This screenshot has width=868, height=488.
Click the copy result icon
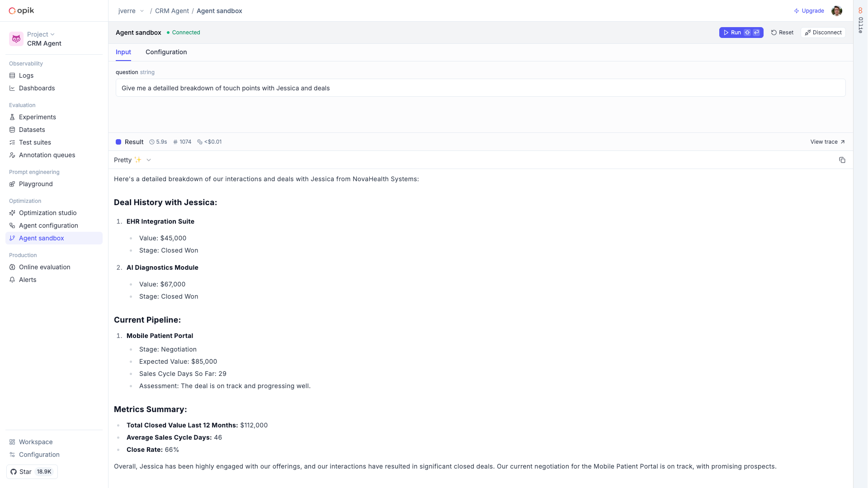click(842, 160)
